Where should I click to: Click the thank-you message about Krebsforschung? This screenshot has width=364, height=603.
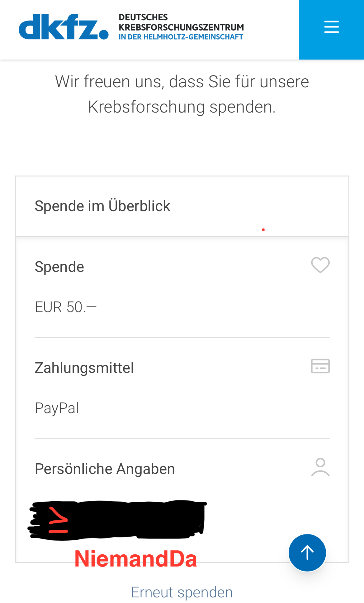pos(182,94)
